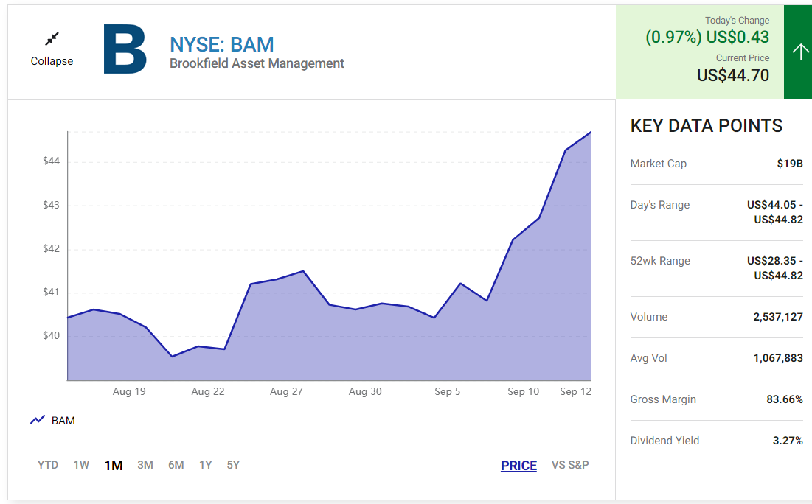This screenshot has height=504, width=812.
Task: Switch chart to VS S&P view
Action: click(x=570, y=465)
